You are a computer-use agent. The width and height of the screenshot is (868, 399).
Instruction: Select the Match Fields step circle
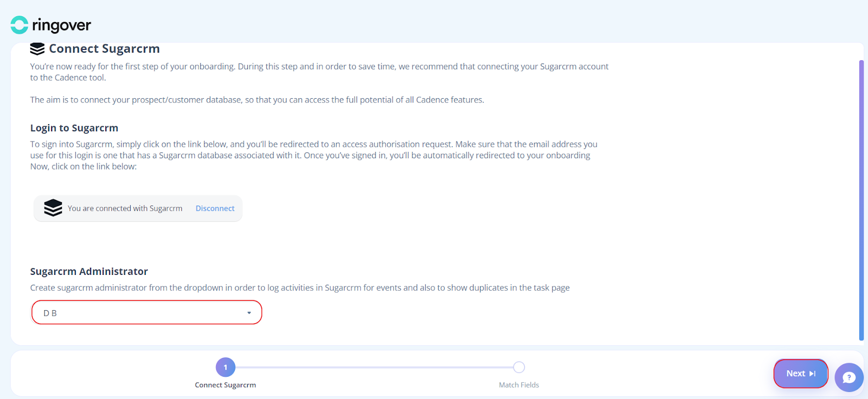point(519,367)
